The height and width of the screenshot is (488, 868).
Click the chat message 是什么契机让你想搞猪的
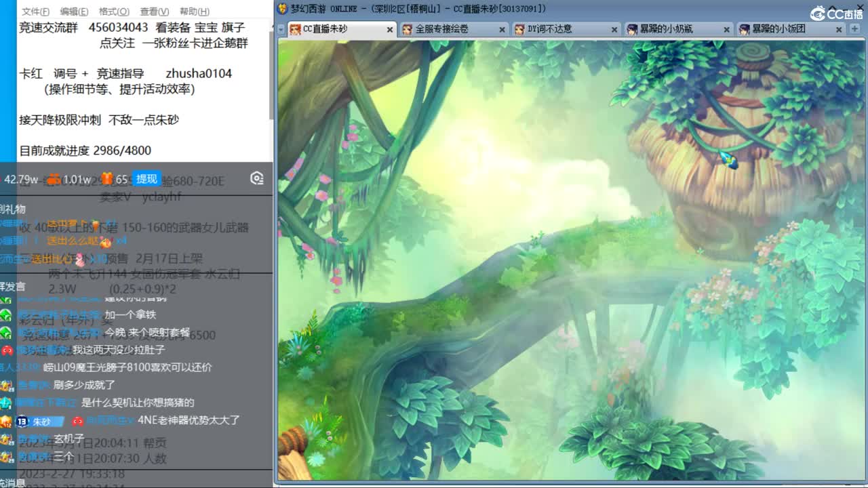point(138,403)
